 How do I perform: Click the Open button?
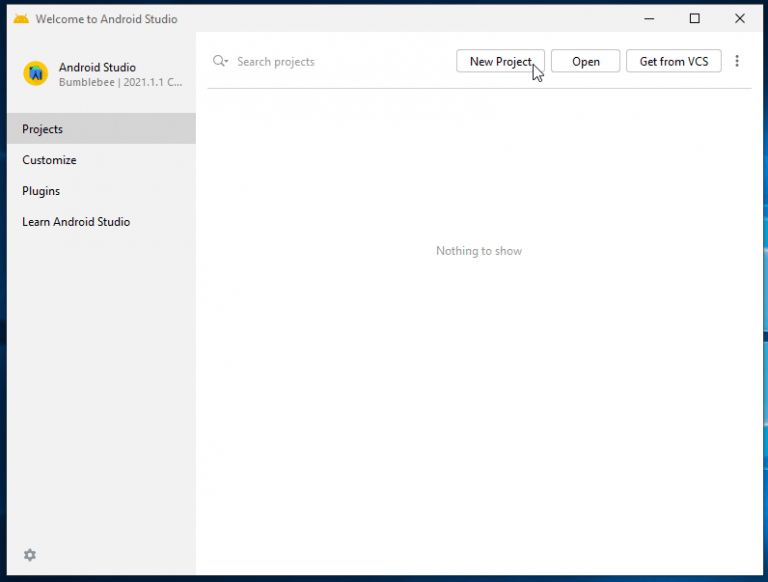(x=585, y=61)
